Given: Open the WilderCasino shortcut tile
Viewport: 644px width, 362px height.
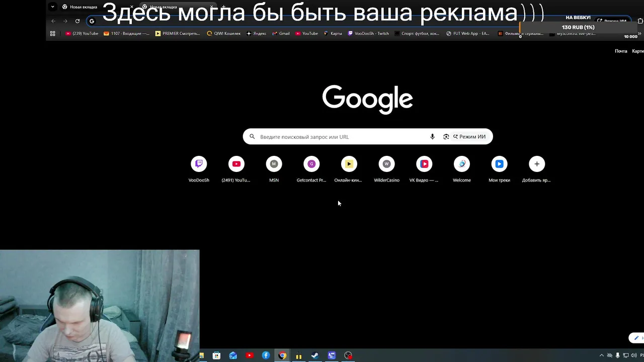Looking at the screenshot, I should tap(386, 169).
